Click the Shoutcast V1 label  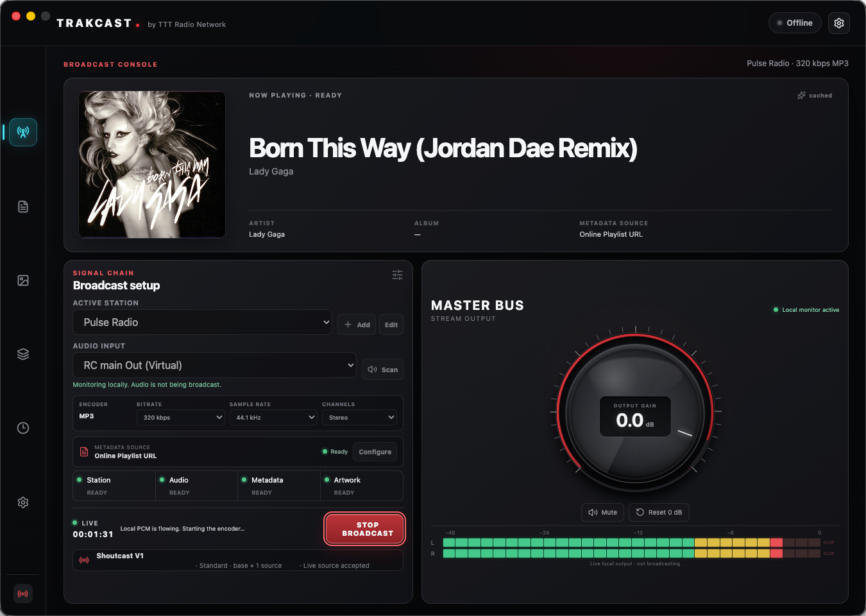[x=120, y=556]
